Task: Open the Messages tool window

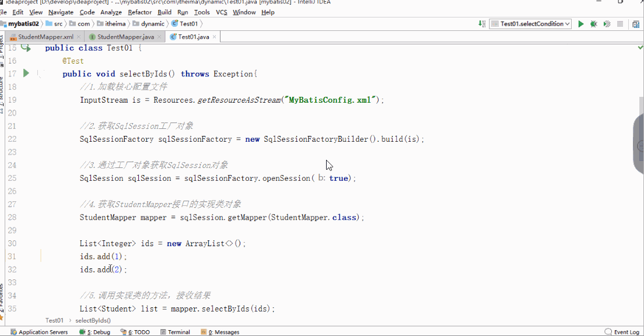Action: click(x=220, y=331)
